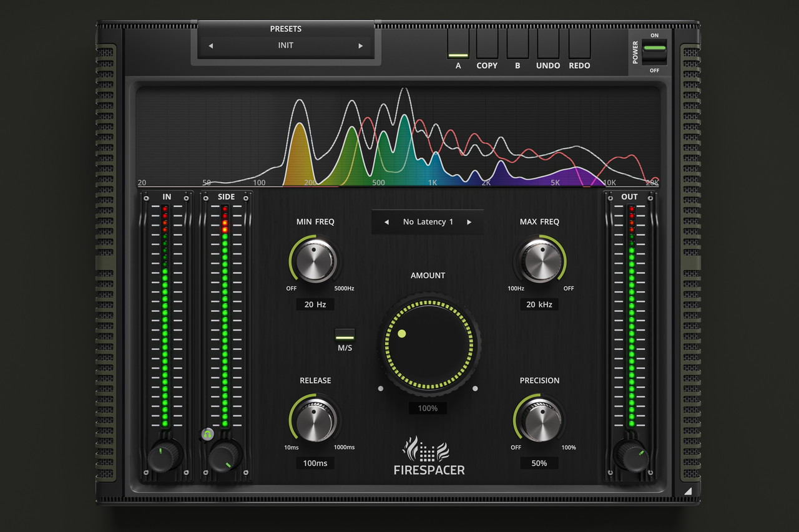Open the INIT preset name menu
This screenshot has width=799, height=532.
click(285, 46)
